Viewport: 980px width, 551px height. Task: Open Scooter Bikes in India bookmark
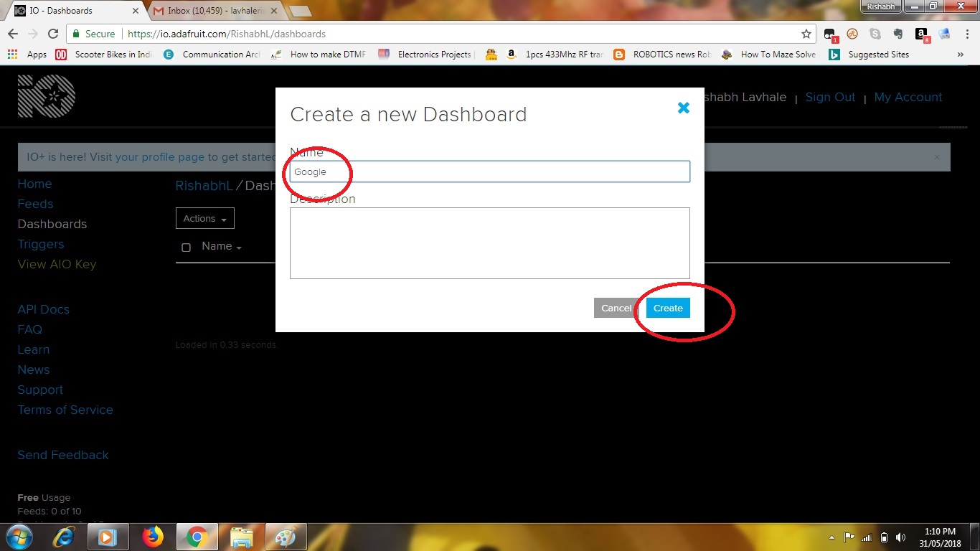point(105,55)
